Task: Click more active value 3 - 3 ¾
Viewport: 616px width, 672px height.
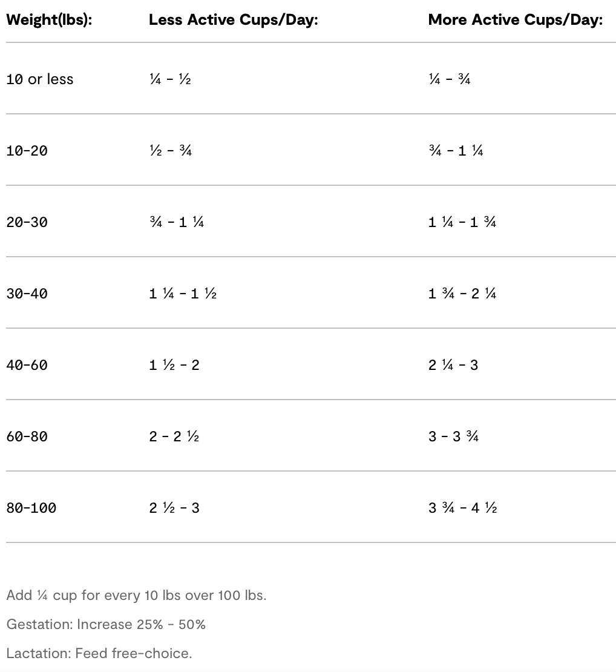Action: click(x=454, y=436)
